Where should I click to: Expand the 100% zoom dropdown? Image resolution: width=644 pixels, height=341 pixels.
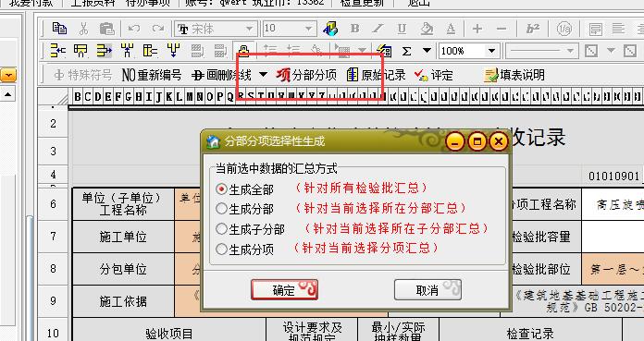tap(491, 52)
